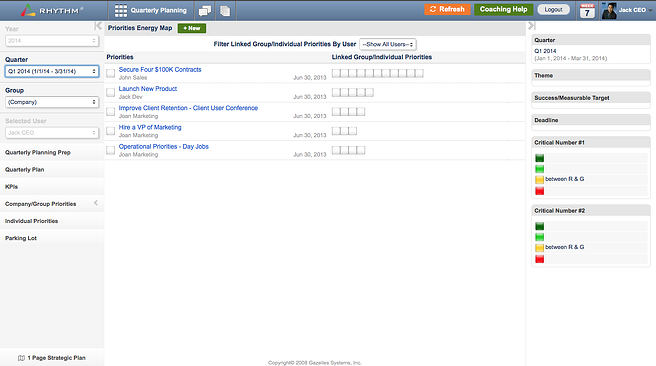
Task: Click Q1 2014 text in Quarter panel
Action: (x=545, y=51)
